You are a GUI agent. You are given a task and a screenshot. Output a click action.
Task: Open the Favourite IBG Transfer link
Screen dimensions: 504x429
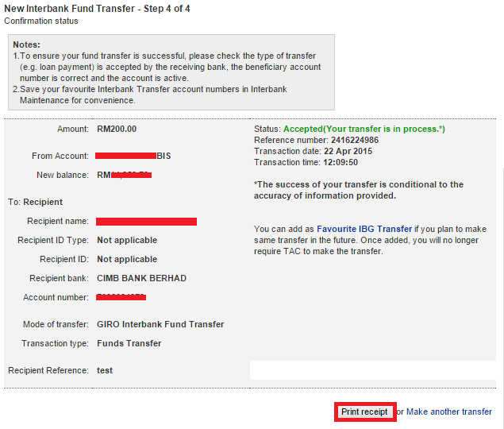(x=364, y=229)
